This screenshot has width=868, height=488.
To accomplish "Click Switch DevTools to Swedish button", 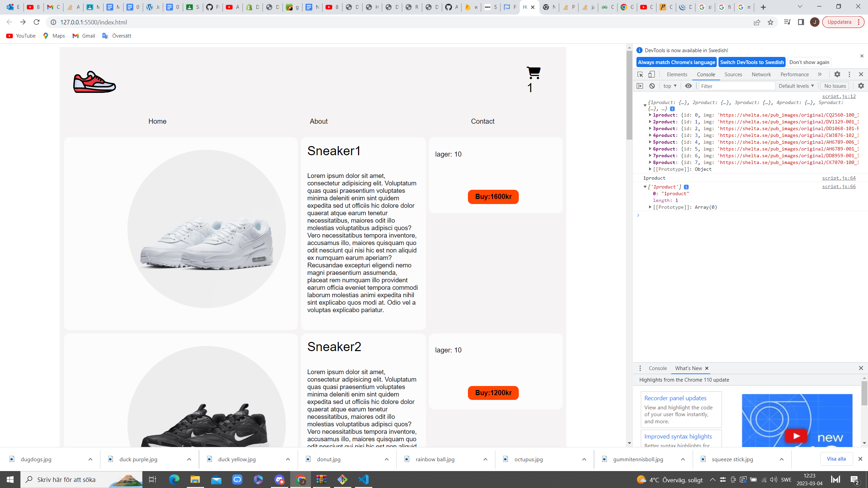I will 752,62.
